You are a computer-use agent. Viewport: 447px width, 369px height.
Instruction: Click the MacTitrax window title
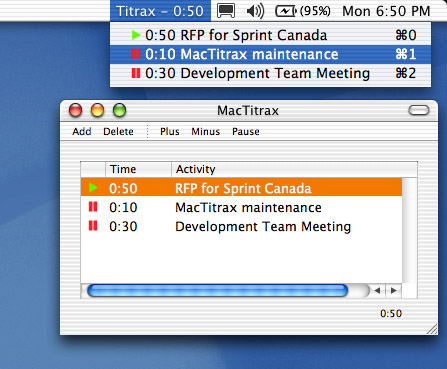click(248, 111)
